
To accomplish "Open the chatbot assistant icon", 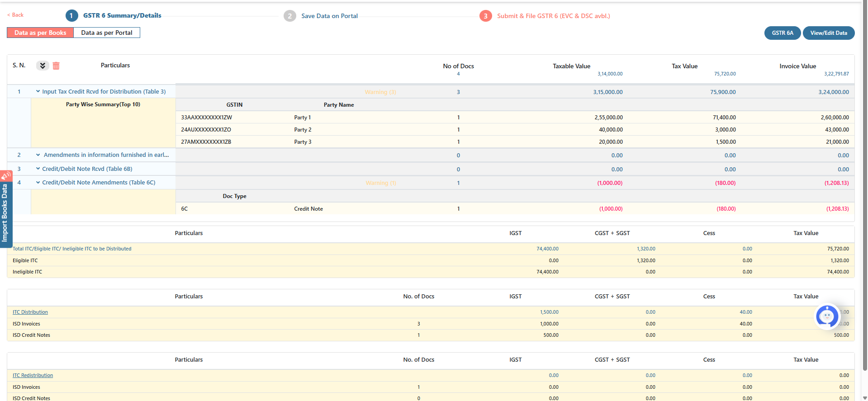I will [x=827, y=316].
